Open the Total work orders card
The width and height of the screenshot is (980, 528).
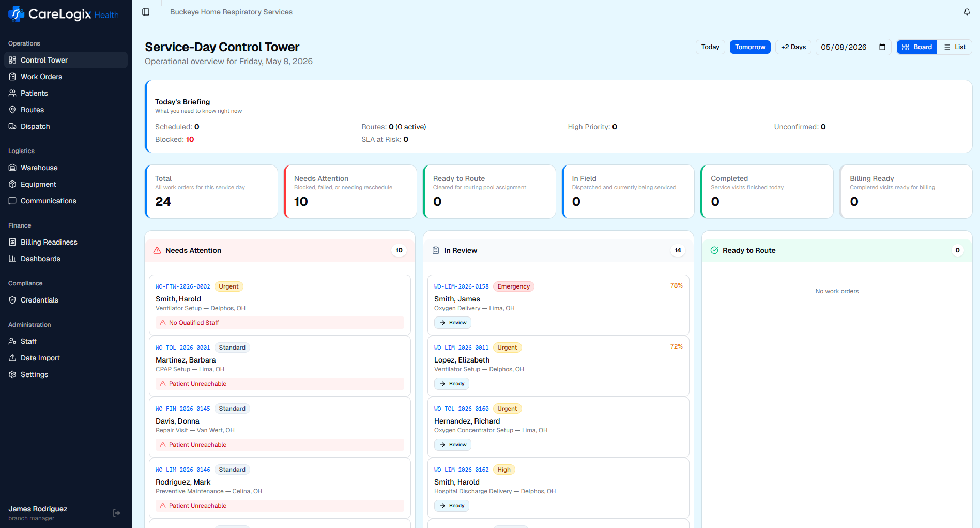pyautogui.click(x=211, y=191)
